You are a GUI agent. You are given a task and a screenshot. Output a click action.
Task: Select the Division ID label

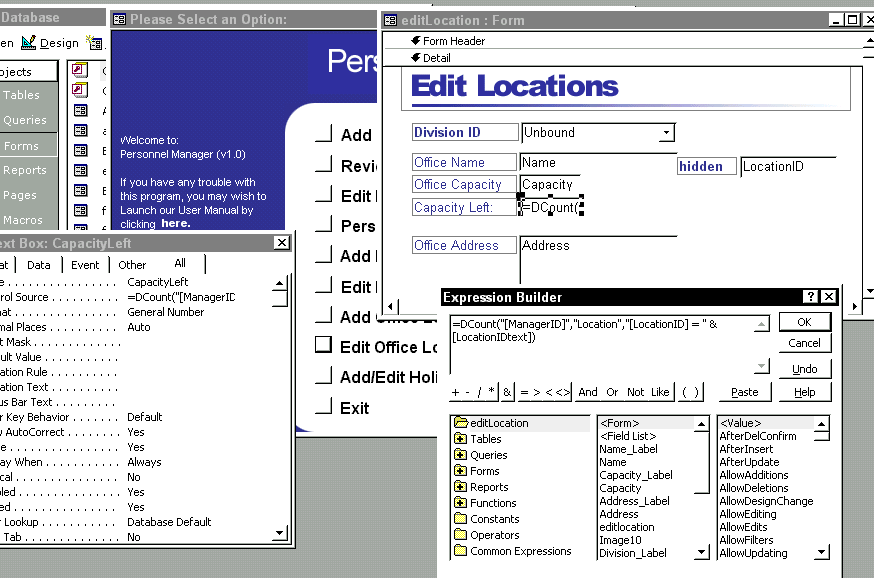[464, 132]
